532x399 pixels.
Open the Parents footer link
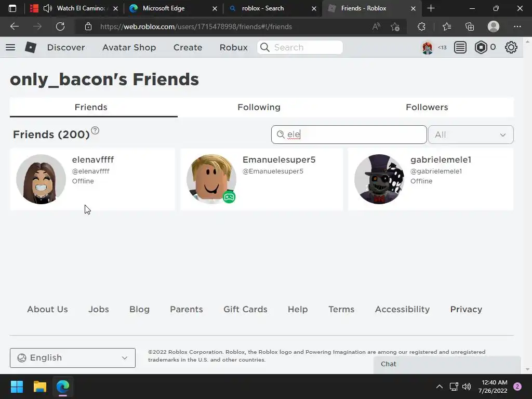click(x=187, y=310)
